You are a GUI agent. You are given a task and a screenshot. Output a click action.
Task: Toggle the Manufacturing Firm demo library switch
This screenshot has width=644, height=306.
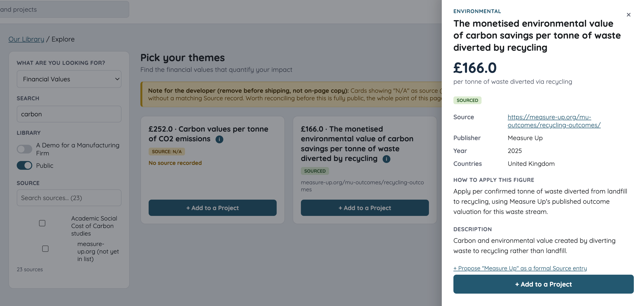coord(24,149)
